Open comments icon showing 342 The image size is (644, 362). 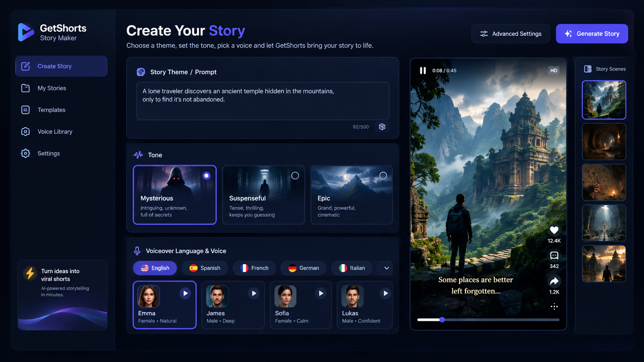click(554, 255)
